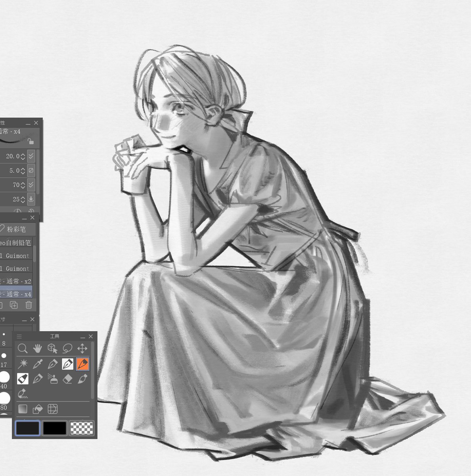Open dynamics button beside the 25 value
Viewport: 471px width, 476px height.
(x=31, y=199)
